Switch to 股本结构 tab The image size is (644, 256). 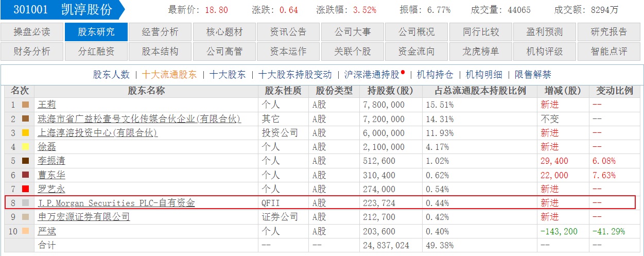pos(160,52)
